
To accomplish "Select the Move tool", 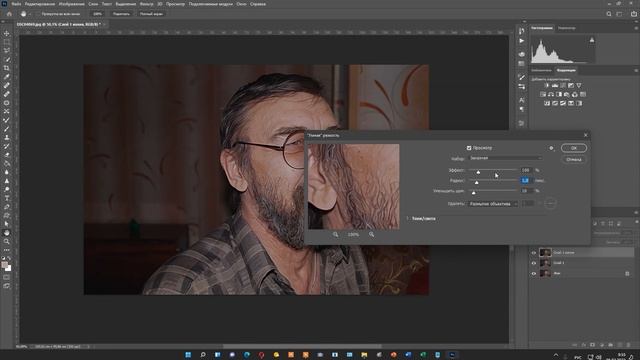I will click(7, 33).
